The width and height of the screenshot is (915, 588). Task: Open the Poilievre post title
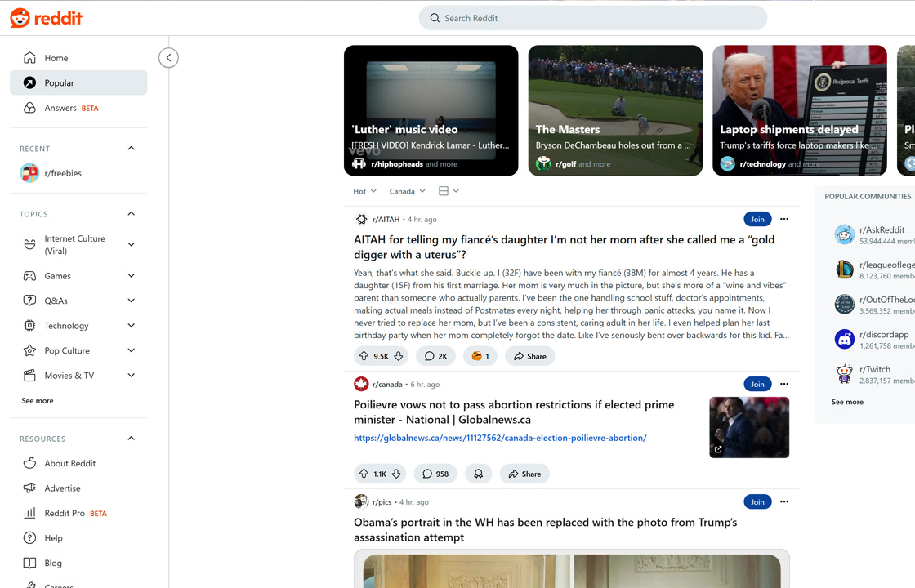tap(514, 412)
